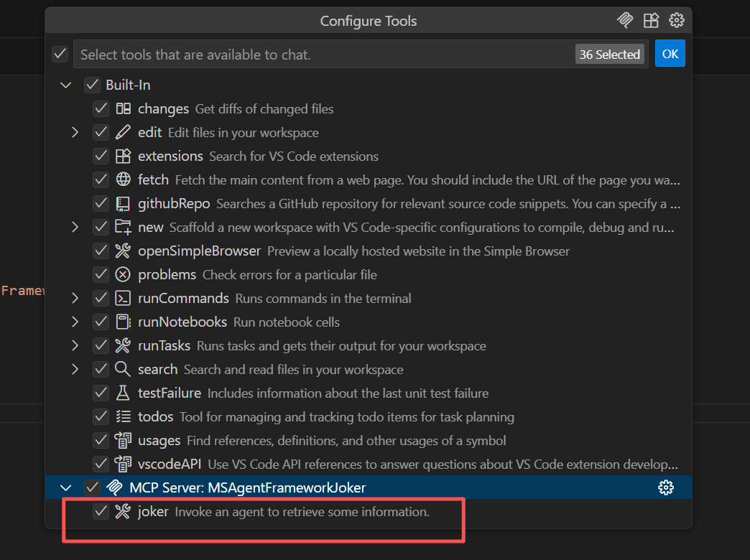Click the magnifier icon beside search

[x=123, y=369]
